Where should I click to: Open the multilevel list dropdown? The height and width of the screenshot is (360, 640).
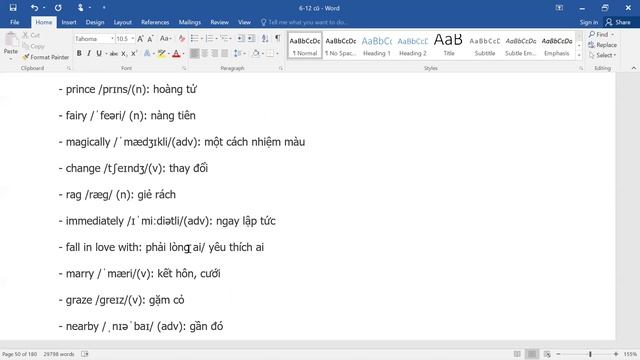pyautogui.click(x=231, y=39)
